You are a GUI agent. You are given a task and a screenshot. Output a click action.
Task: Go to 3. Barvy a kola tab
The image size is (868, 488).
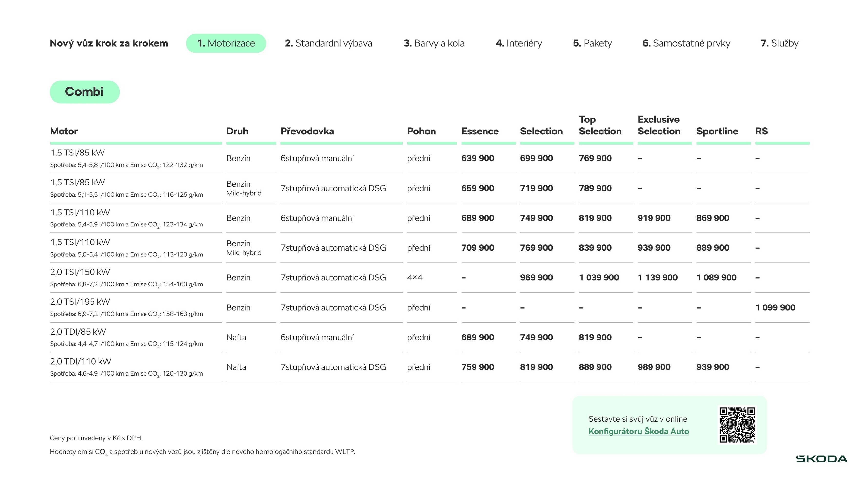pos(434,43)
